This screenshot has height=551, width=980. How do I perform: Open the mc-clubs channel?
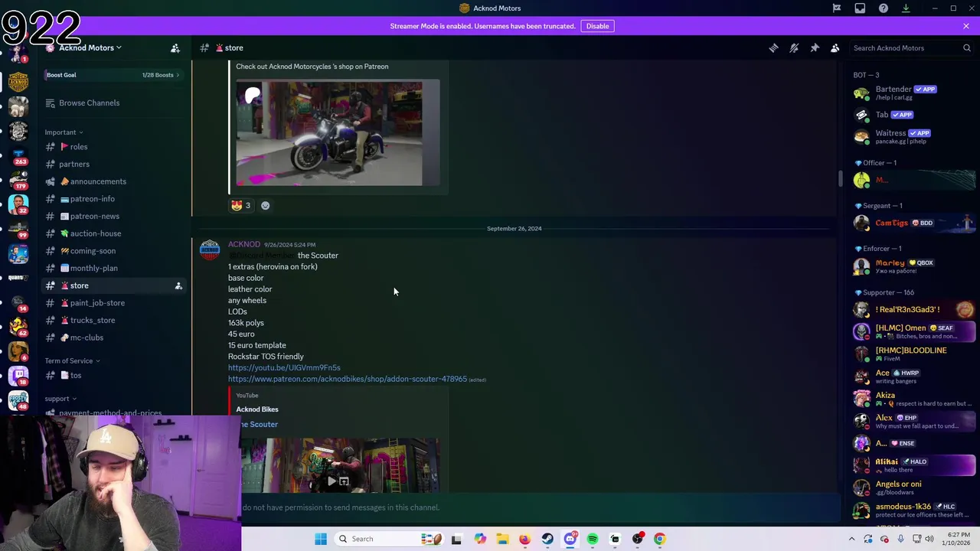coord(113,337)
